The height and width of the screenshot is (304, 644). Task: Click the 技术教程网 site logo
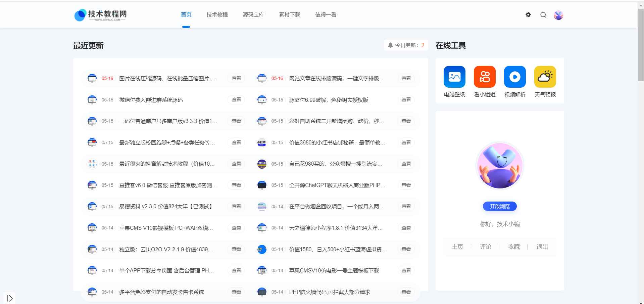click(100, 15)
